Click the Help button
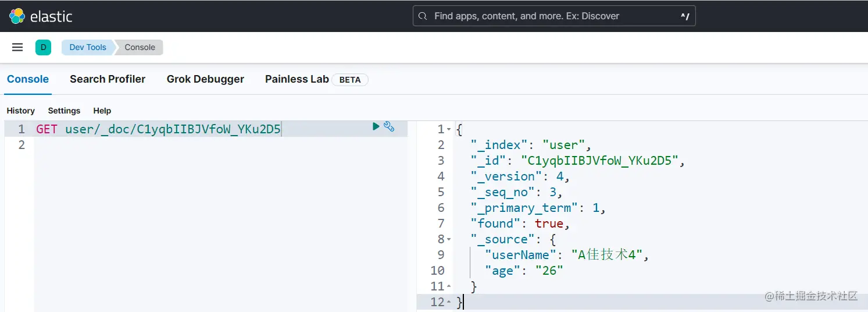 102,111
